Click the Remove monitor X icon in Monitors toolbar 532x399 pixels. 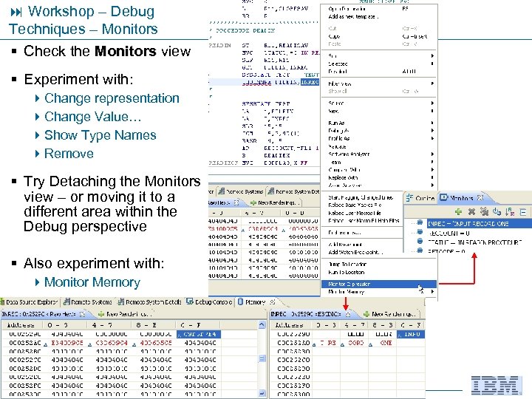click(471, 212)
